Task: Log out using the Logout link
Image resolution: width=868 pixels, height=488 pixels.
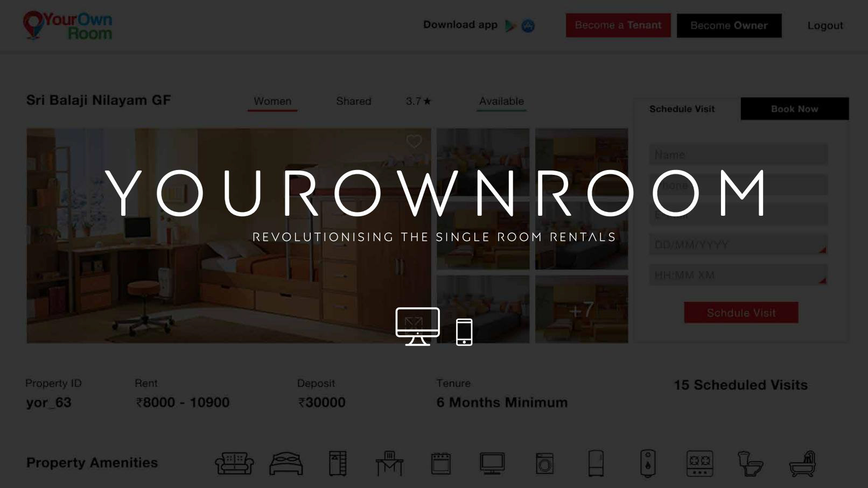Action: click(x=825, y=25)
